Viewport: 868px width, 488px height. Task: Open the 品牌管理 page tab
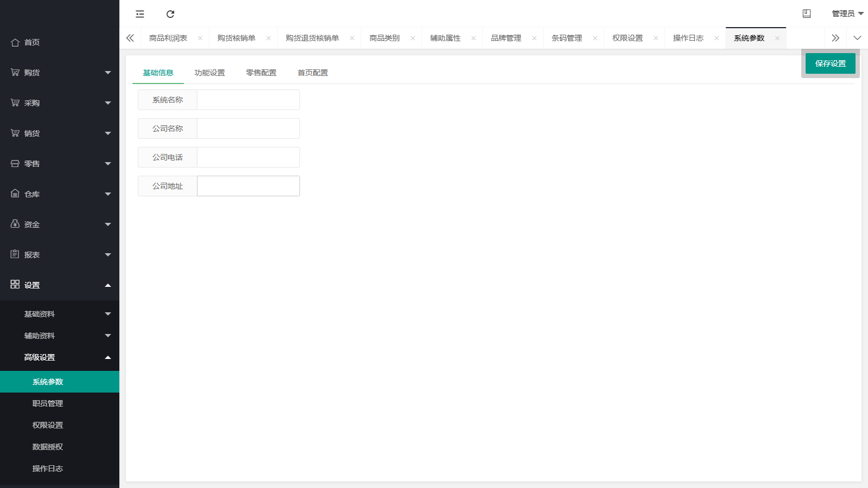pyautogui.click(x=506, y=38)
